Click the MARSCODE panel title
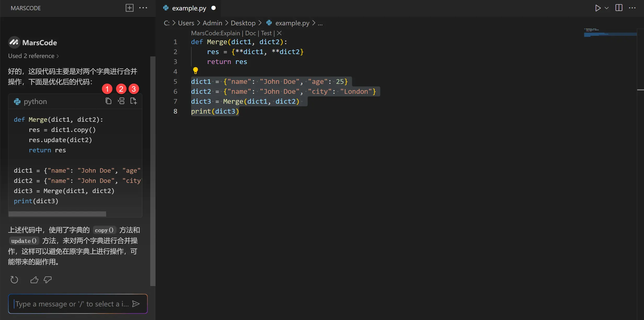This screenshot has height=320, width=644. (26, 8)
